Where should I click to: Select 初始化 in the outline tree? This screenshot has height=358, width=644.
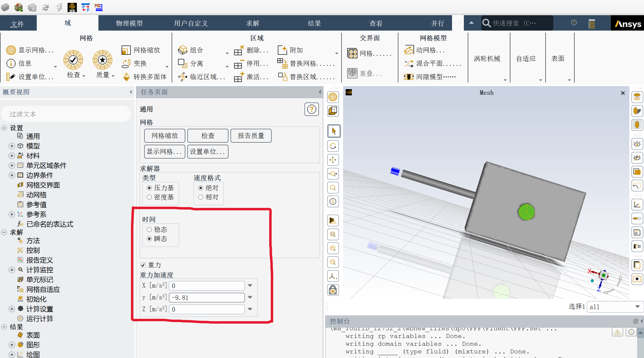click(x=36, y=299)
